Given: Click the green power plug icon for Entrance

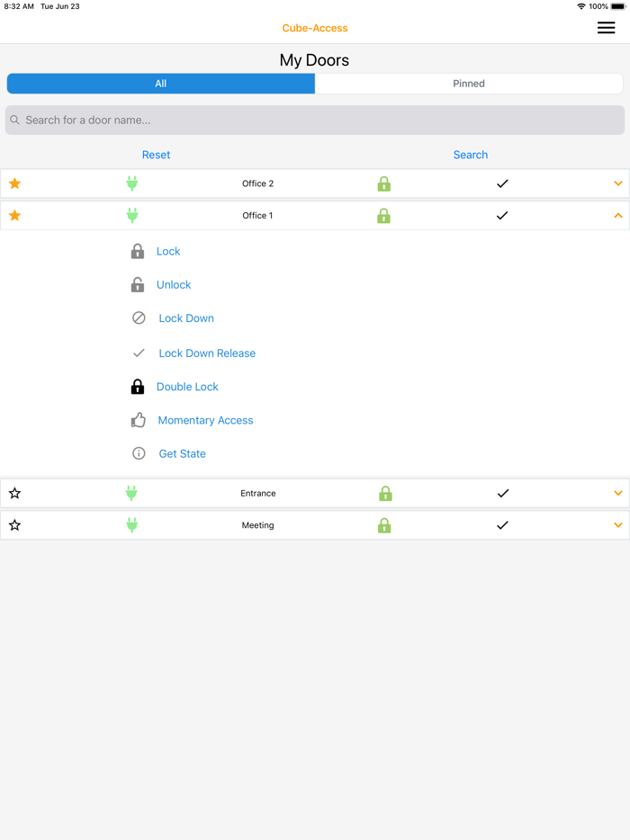Looking at the screenshot, I should (x=131, y=493).
